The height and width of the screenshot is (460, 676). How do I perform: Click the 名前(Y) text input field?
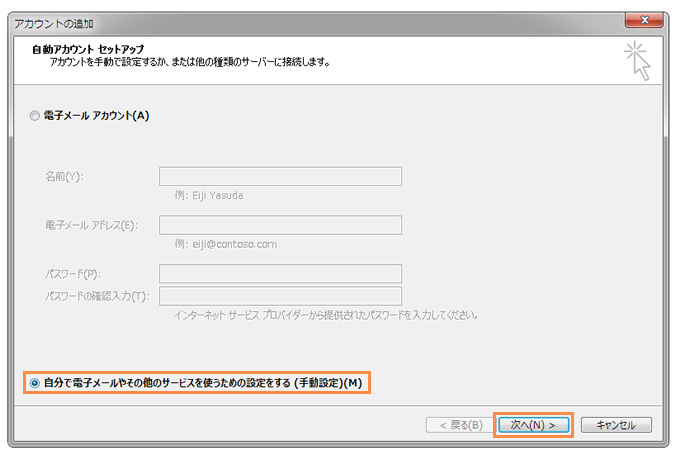(280, 177)
